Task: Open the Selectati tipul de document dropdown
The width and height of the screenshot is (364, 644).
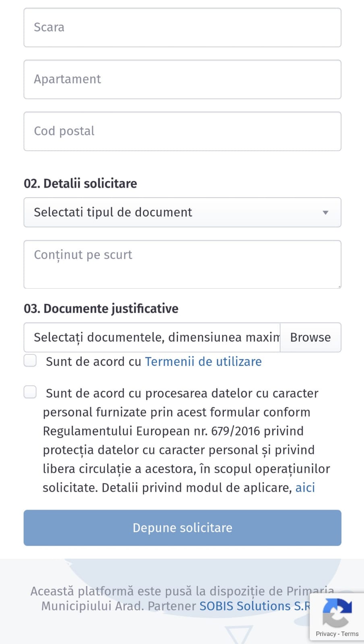Action: 182,213
